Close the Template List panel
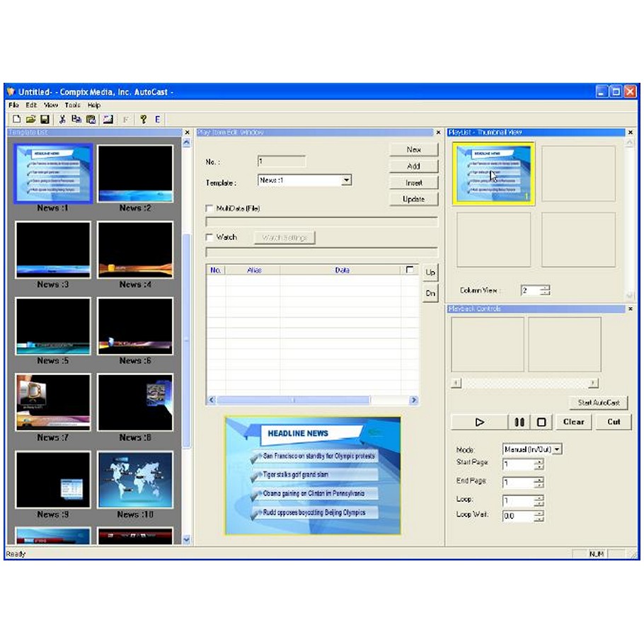This screenshot has height=644, width=644. (188, 132)
